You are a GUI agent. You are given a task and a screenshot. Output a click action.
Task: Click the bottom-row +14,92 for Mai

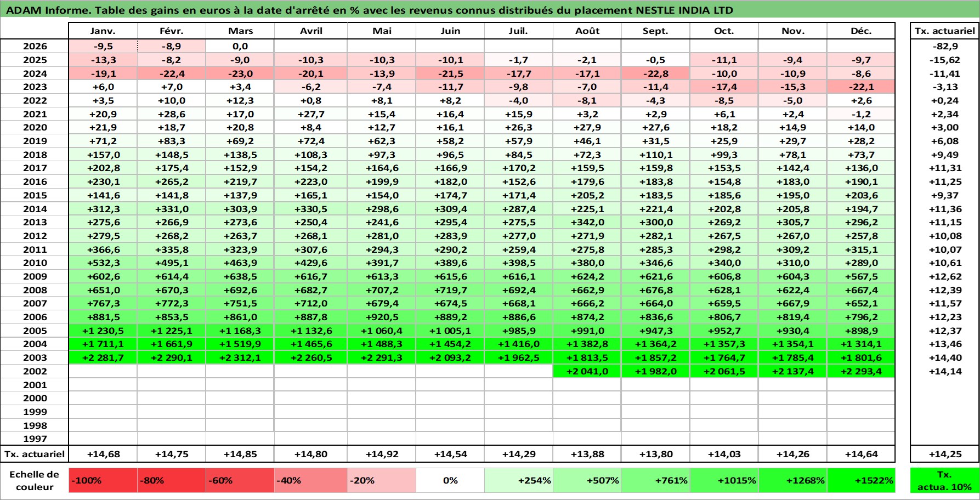382,454
